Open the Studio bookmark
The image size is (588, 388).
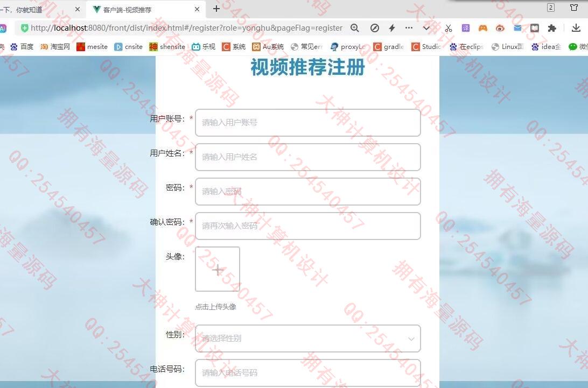tap(426, 46)
